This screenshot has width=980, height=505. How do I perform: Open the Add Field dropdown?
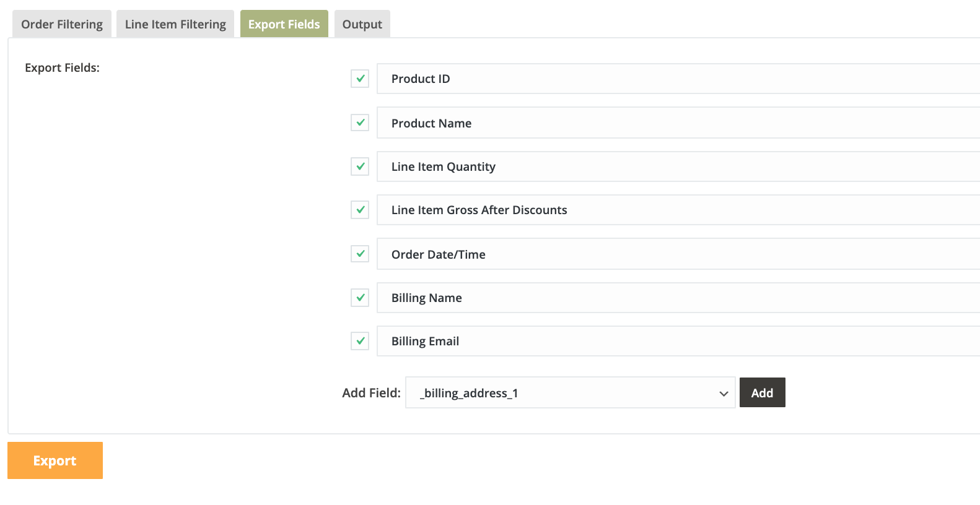coord(570,393)
